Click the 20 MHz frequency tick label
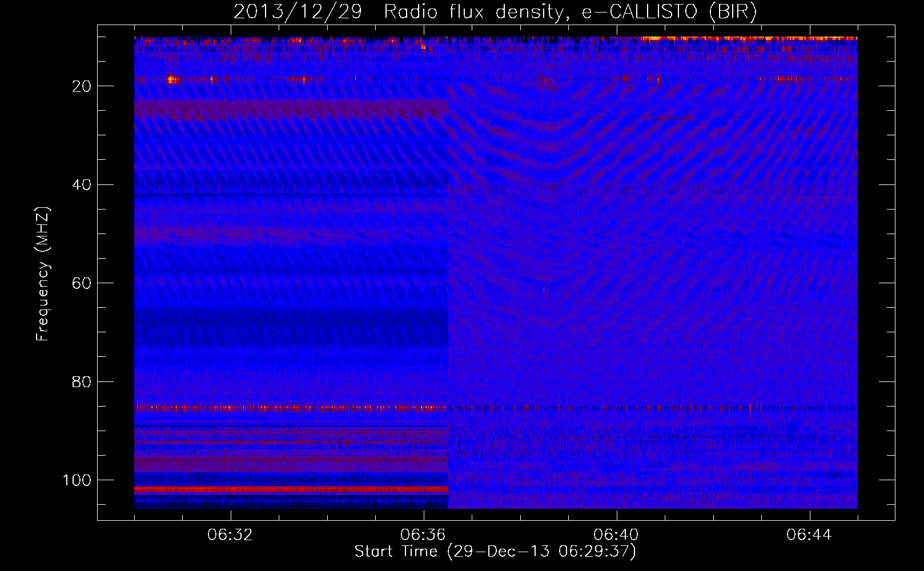This screenshot has width=924, height=571. coord(82,86)
